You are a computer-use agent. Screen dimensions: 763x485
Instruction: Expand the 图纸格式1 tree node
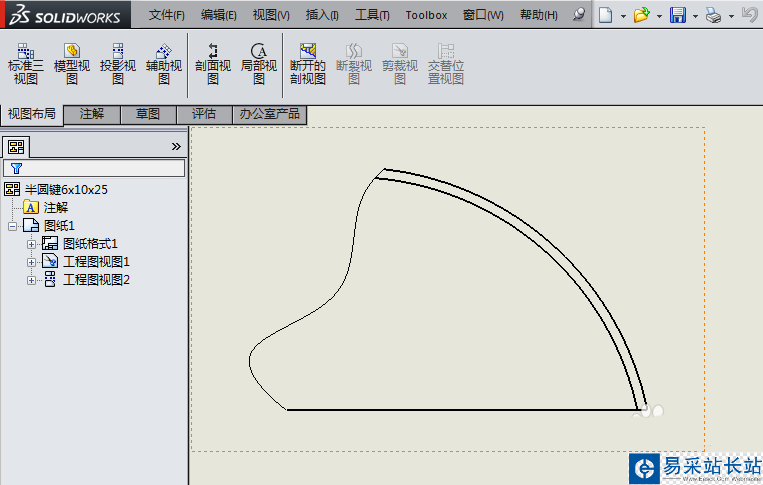(x=32, y=244)
